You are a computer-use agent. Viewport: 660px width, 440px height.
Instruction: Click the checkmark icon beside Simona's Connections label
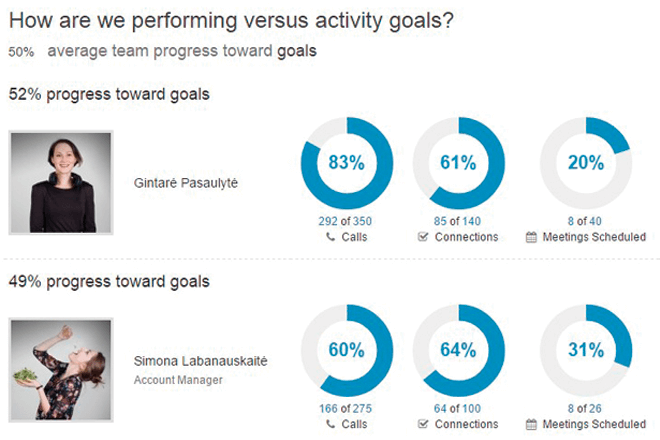(x=423, y=424)
